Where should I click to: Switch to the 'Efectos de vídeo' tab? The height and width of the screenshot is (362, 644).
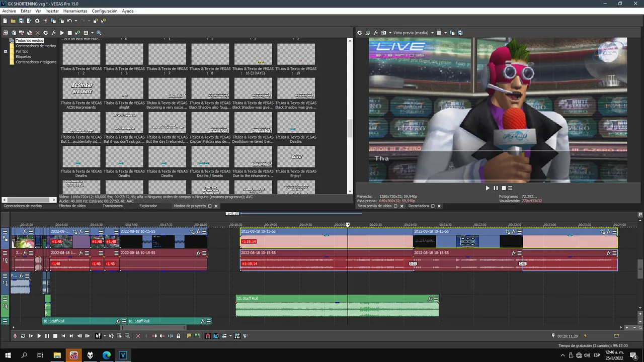[72, 206]
